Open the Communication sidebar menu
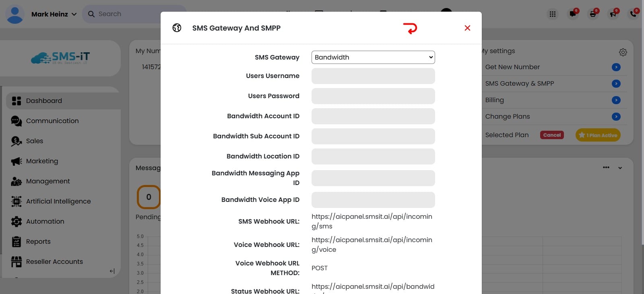Viewport: 644px width, 294px height. pos(52,121)
